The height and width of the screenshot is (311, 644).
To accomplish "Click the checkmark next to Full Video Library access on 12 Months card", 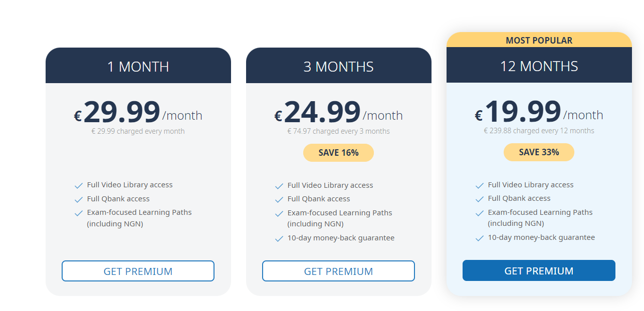I will click(479, 185).
